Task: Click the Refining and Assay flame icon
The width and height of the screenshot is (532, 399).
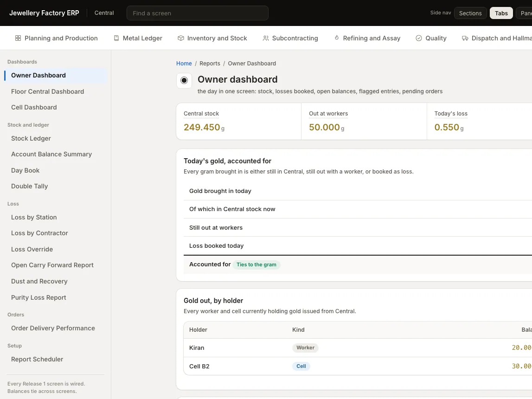Action: 337,38
